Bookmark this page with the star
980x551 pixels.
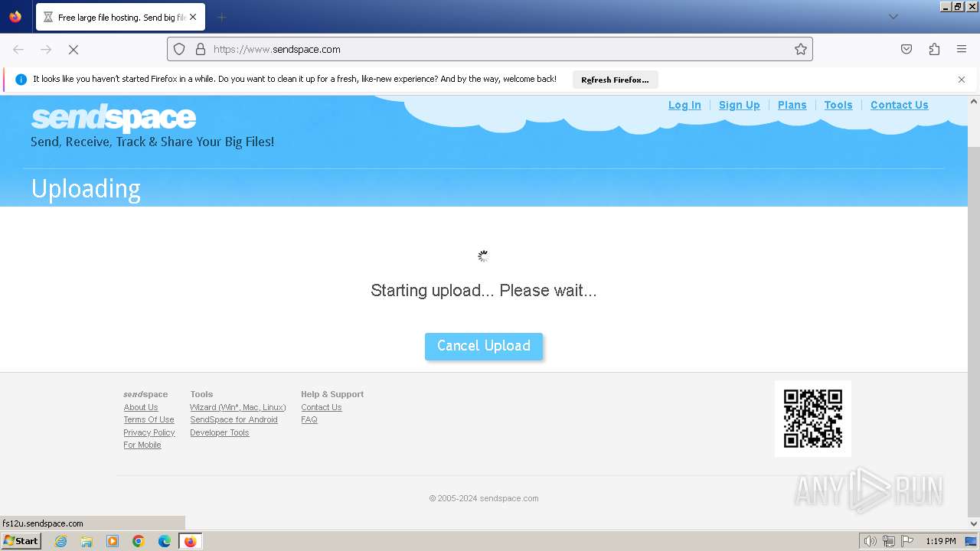pyautogui.click(x=801, y=49)
